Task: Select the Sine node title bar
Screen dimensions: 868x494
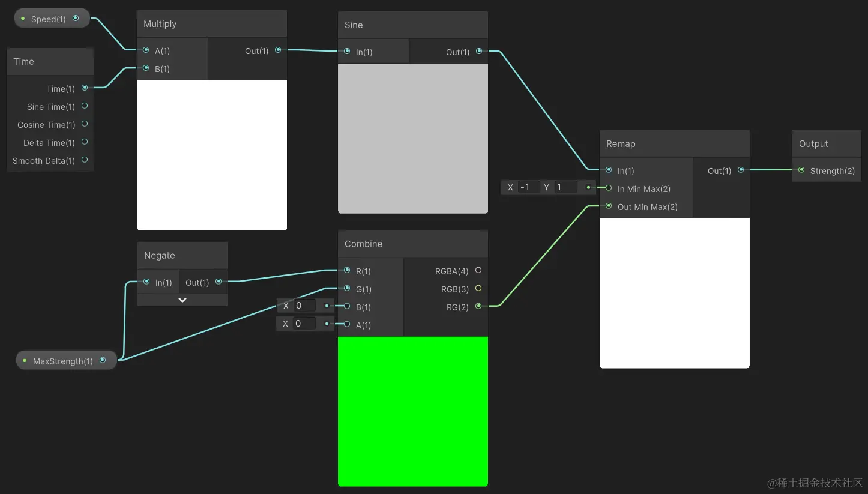Action: tap(413, 25)
